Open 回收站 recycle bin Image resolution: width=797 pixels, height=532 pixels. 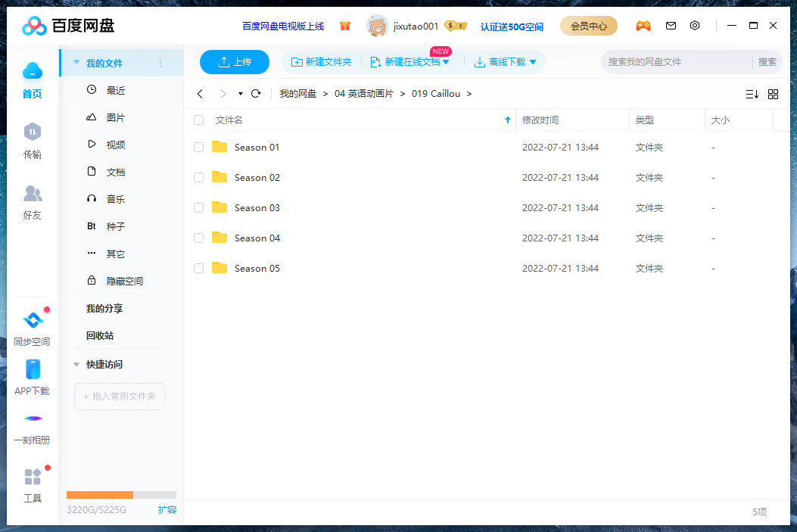[100, 335]
